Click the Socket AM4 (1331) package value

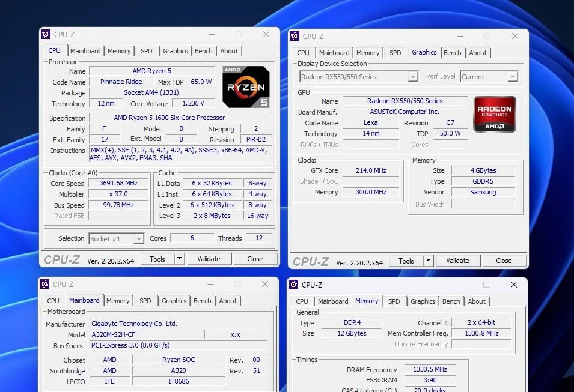151,92
